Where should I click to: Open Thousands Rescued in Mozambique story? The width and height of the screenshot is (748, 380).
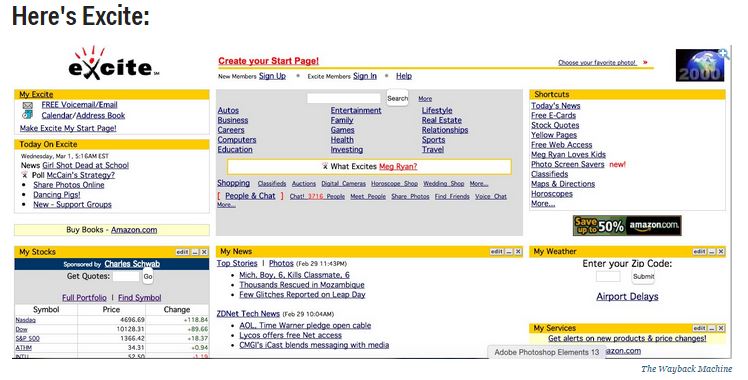click(x=302, y=285)
